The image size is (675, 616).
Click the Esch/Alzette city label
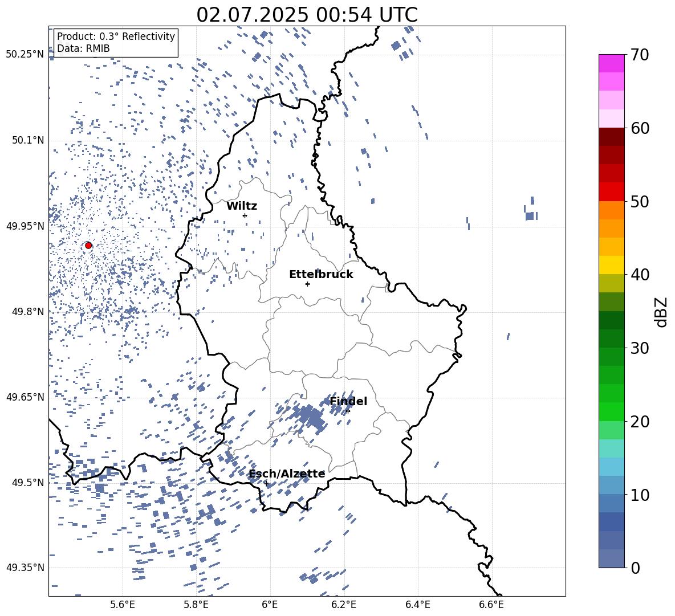287,474
